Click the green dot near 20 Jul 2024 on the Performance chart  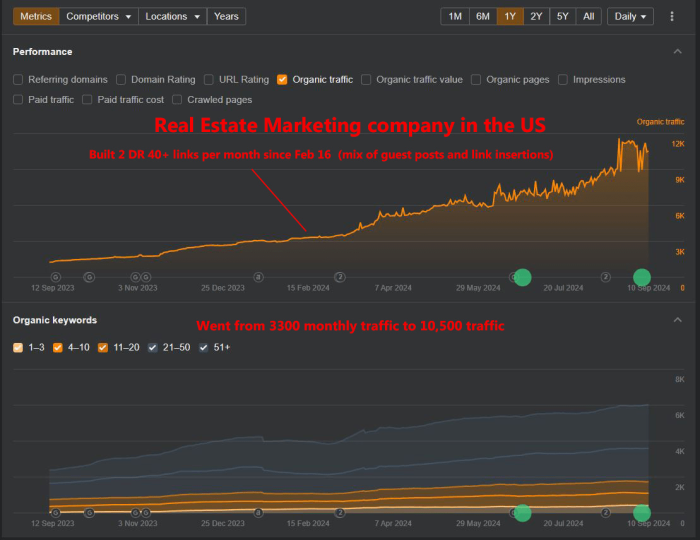coord(522,277)
